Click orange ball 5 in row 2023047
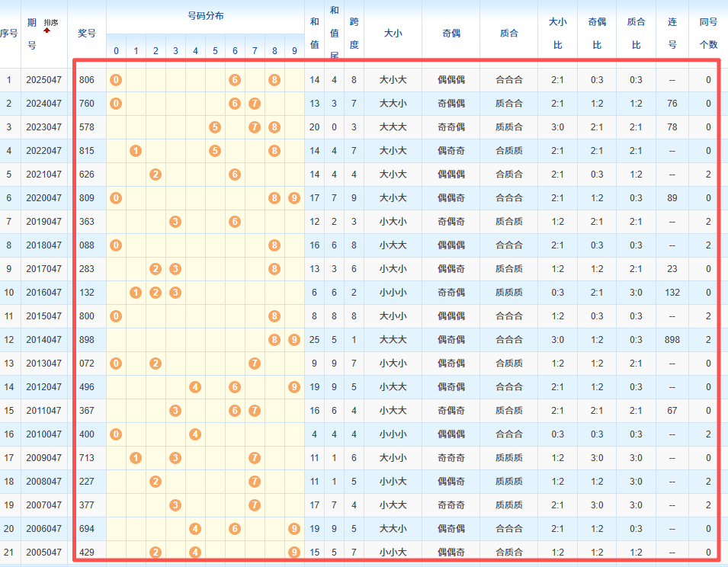Viewport: 728px width, 567px height. [x=215, y=127]
